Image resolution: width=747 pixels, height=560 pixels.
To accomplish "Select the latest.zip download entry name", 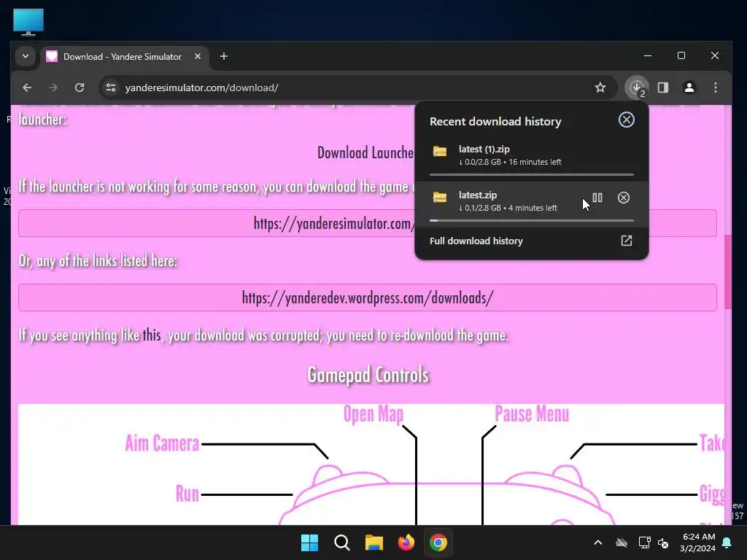I will (477, 195).
